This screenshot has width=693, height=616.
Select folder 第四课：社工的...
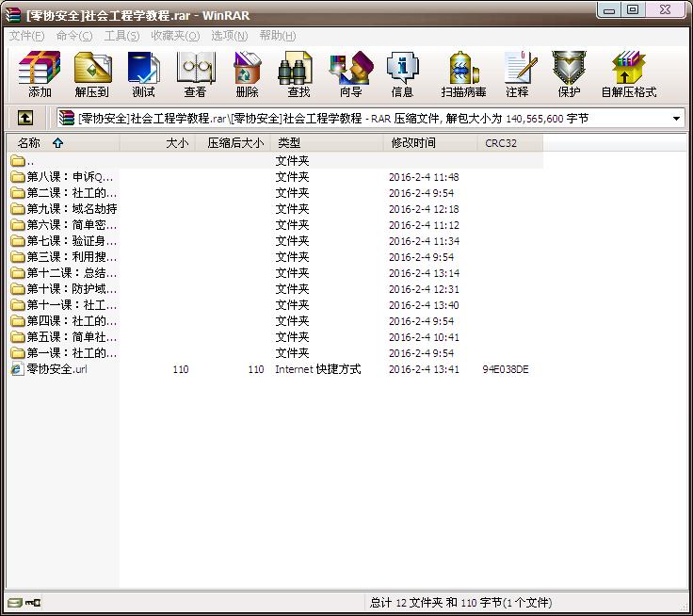click(x=62, y=321)
